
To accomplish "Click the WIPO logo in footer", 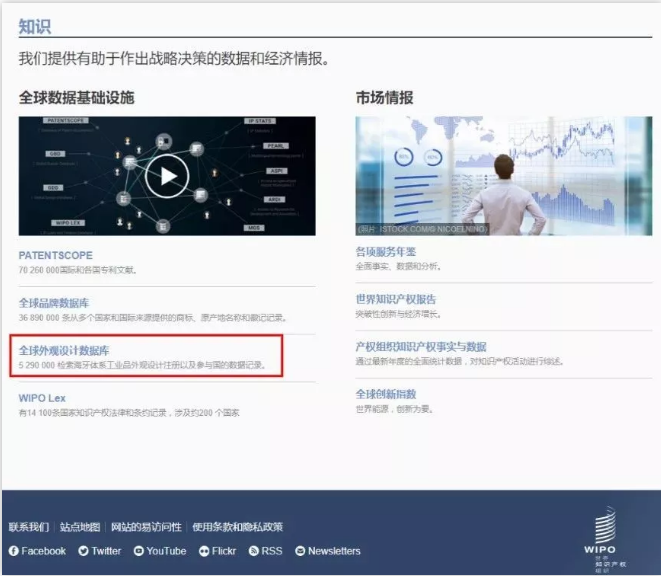I will point(605,539).
